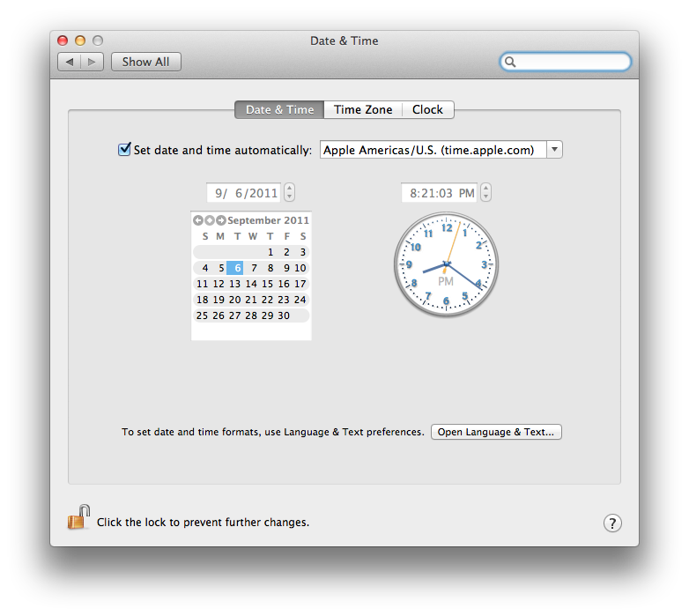
Task: Click the time.apple.com server text field
Action: click(x=433, y=150)
